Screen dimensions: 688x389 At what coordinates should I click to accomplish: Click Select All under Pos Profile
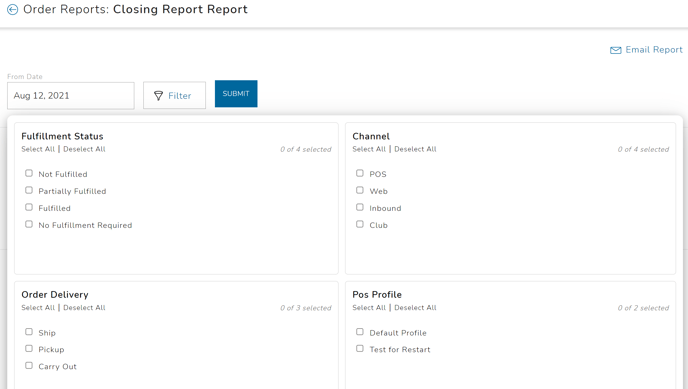[x=369, y=307]
